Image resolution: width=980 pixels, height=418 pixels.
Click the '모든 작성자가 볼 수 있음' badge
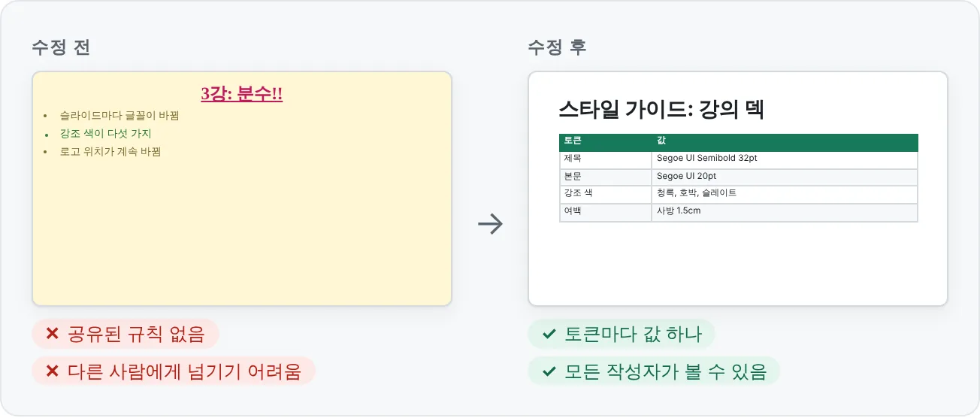coord(654,371)
